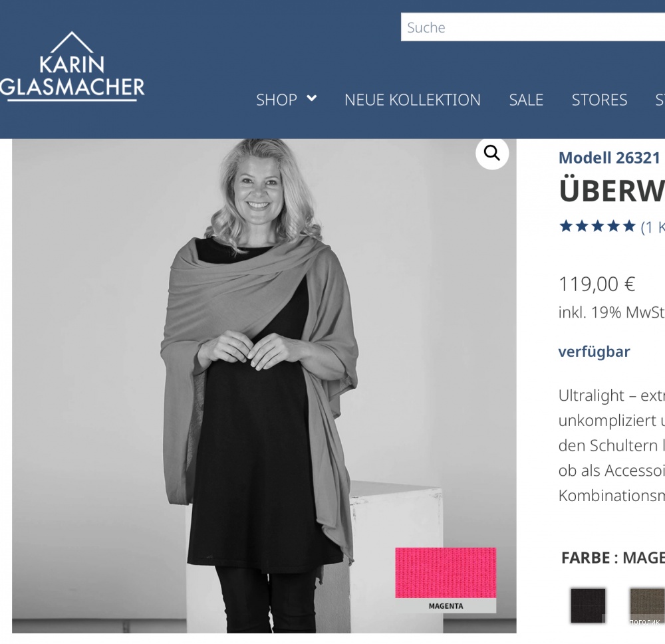Select the olive-brown color swatch
Screen dimensions: 665x644
tap(647, 605)
